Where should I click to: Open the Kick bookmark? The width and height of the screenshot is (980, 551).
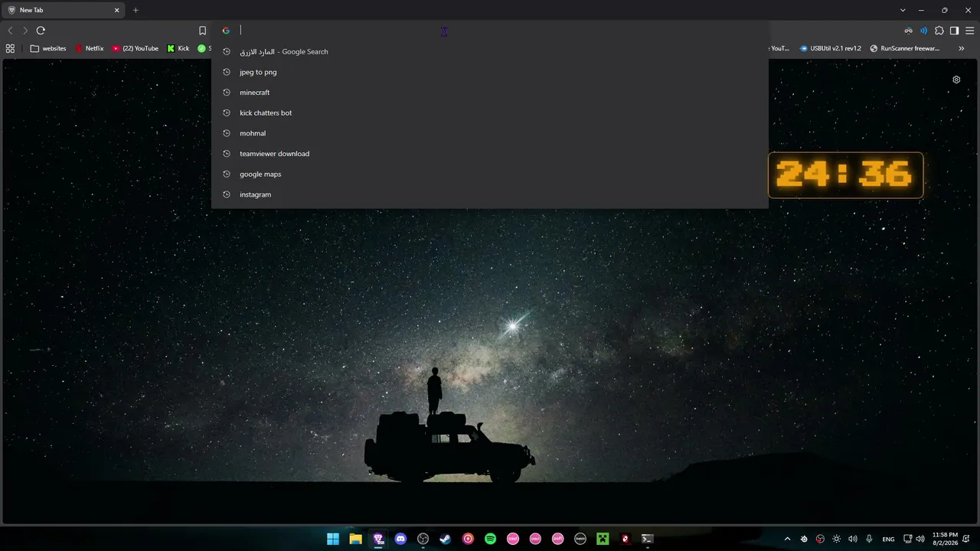pyautogui.click(x=178, y=48)
